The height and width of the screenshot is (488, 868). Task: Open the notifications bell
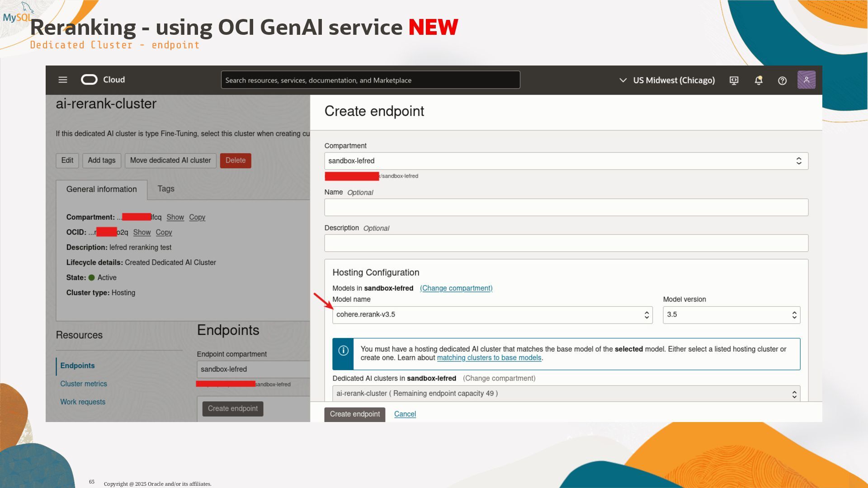(759, 80)
